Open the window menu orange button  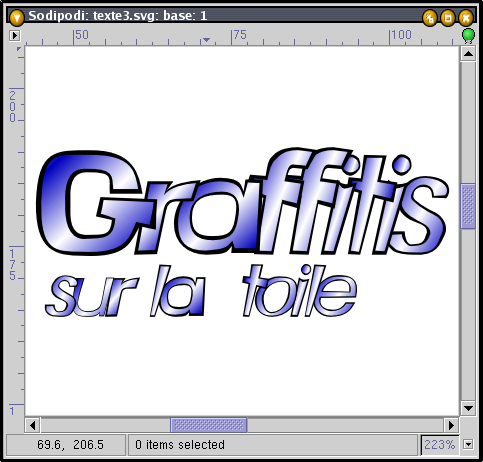(16, 17)
